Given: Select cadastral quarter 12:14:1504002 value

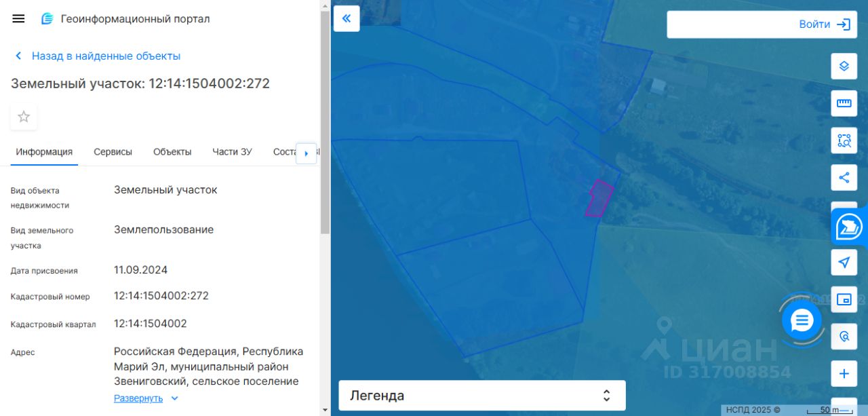Looking at the screenshot, I should [x=151, y=323].
